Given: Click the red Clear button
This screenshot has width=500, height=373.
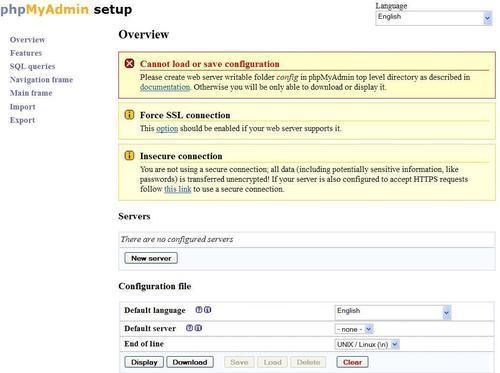Looking at the screenshot, I should [x=352, y=362].
